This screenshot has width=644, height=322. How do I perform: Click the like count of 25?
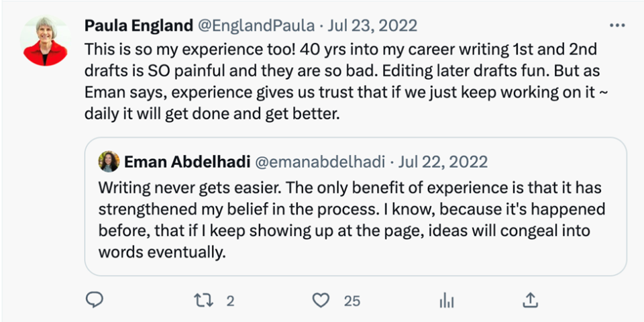pos(352,301)
